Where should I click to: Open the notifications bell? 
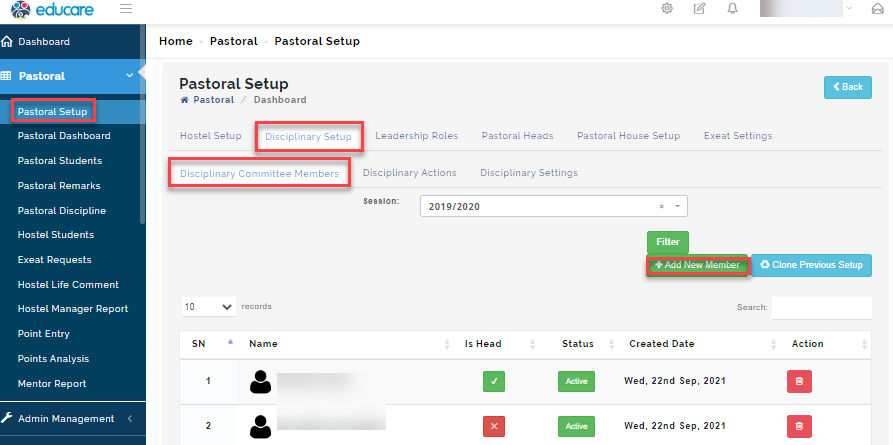coord(732,9)
